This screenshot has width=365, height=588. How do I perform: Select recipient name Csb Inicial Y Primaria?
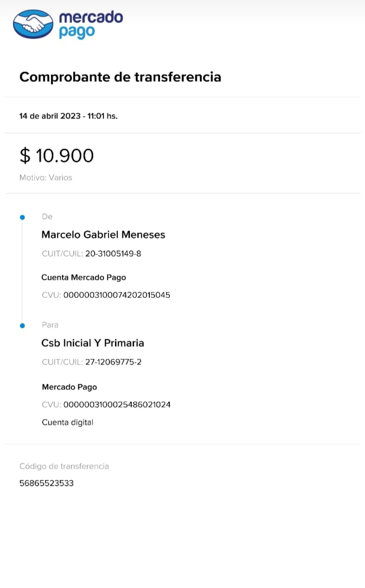[x=93, y=343]
